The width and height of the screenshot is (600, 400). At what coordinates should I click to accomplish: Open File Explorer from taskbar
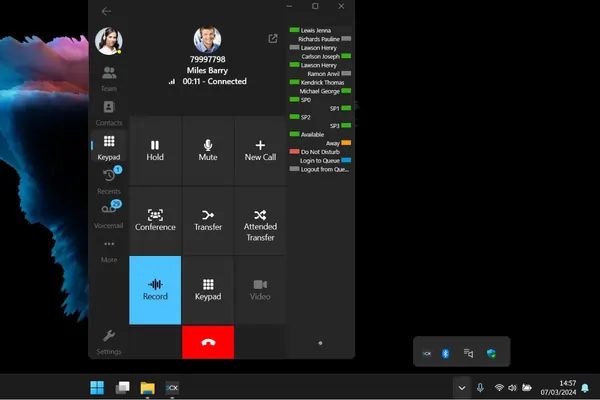tap(147, 388)
